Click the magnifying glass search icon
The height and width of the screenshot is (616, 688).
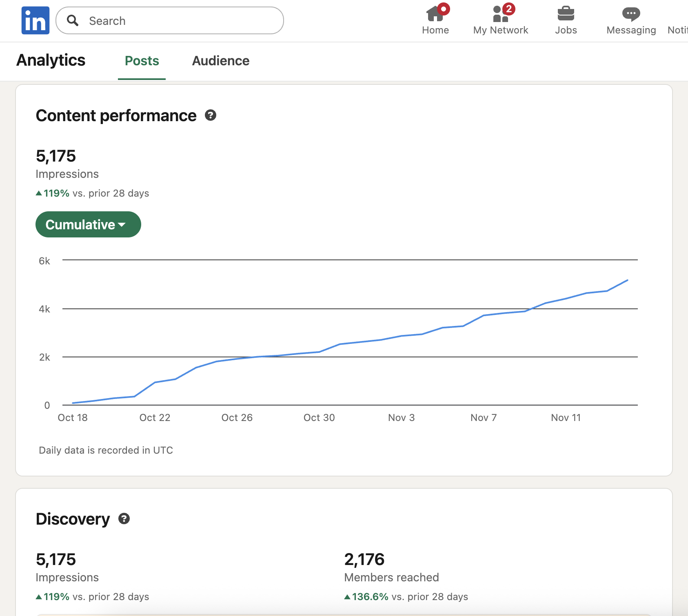coord(73,20)
